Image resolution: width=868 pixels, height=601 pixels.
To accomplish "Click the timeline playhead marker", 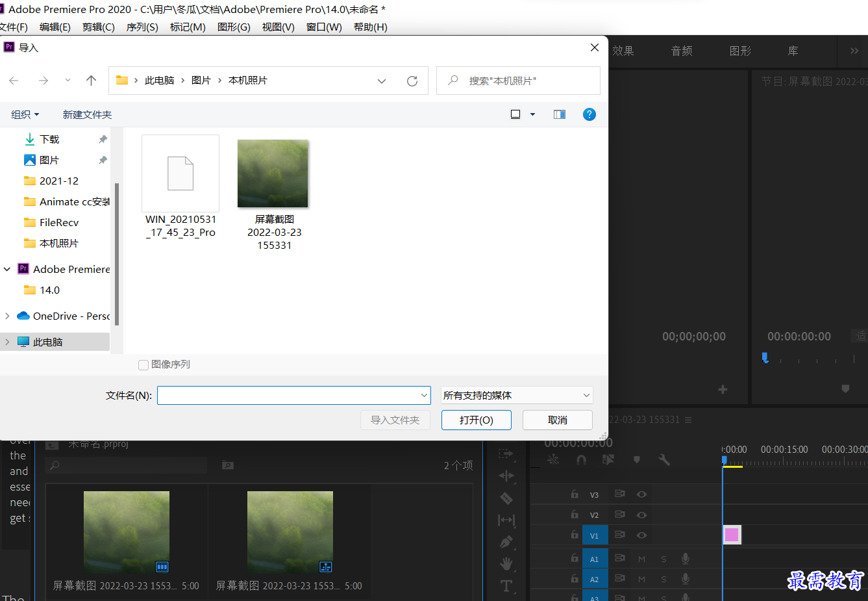I will 725,460.
